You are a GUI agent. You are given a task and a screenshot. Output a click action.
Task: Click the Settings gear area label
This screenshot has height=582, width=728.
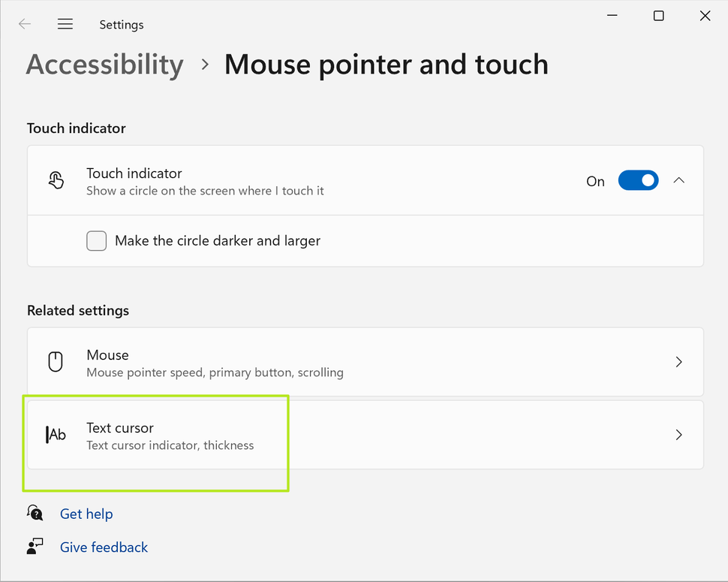tap(121, 24)
